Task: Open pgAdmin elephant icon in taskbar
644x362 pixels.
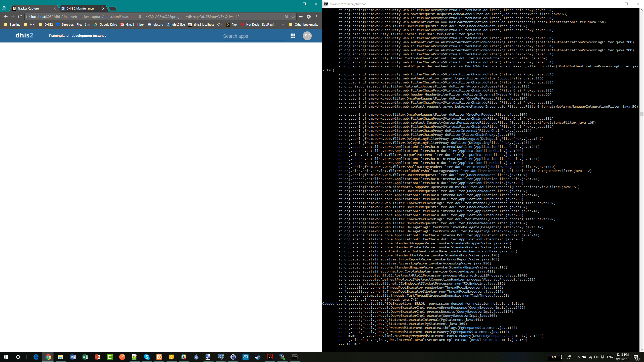Action: coord(221,357)
